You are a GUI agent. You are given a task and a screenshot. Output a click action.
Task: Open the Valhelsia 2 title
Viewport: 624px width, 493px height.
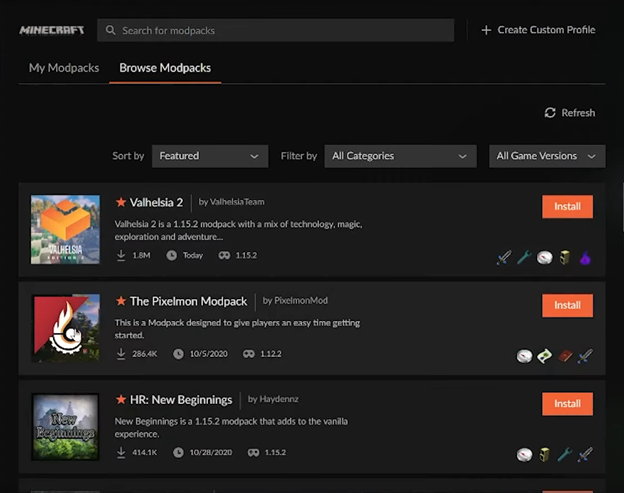[x=156, y=203]
